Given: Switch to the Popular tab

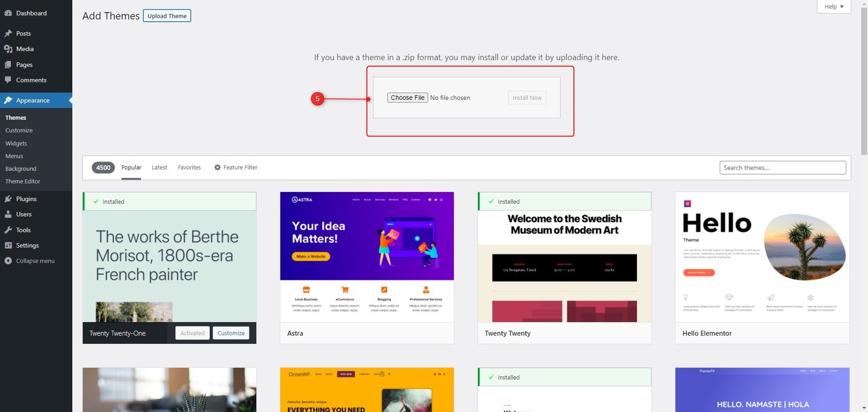Looking at the screenshot, I should click(x=131, y=168).
